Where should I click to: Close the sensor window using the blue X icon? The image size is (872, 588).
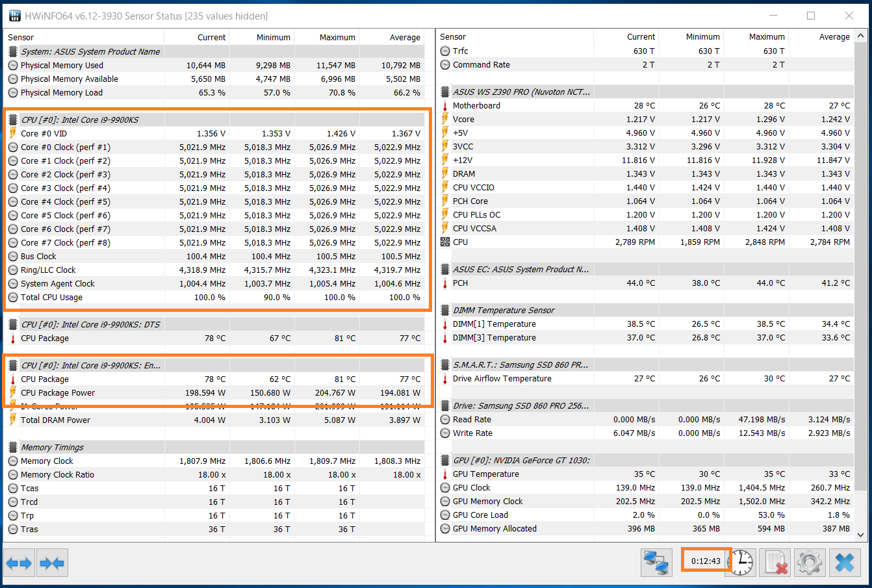(x=844, y=563)
